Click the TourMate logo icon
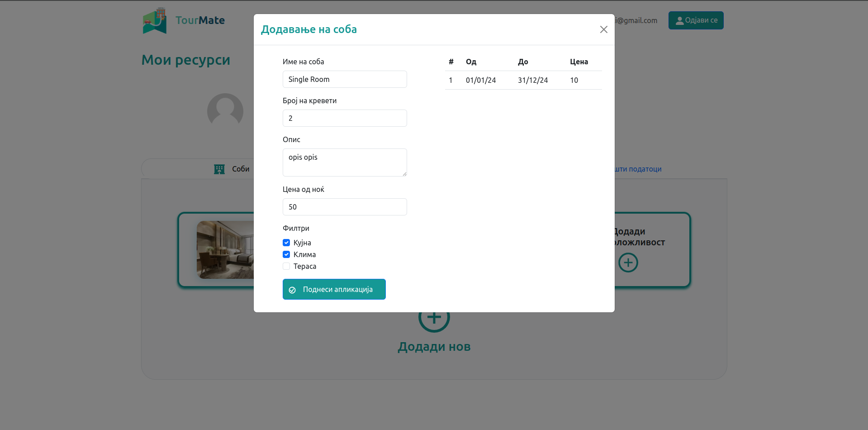Image resolution: width=868 pixels, height=430 pixels. click(155, 21)
